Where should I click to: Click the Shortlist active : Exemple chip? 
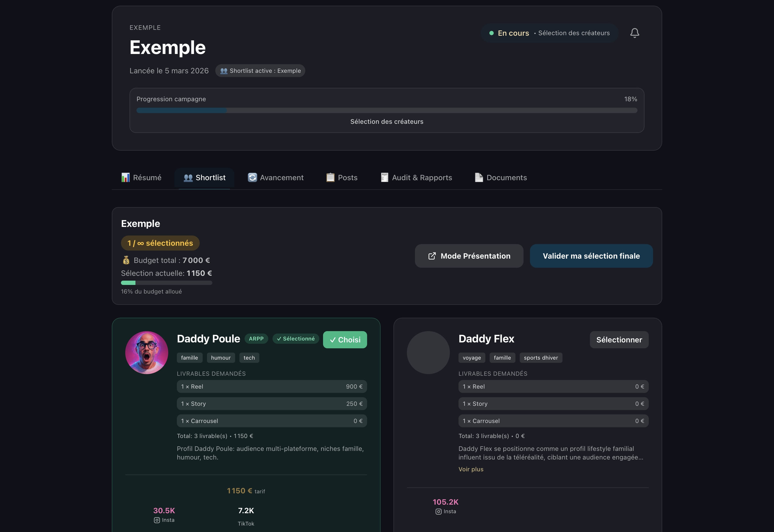260,71
